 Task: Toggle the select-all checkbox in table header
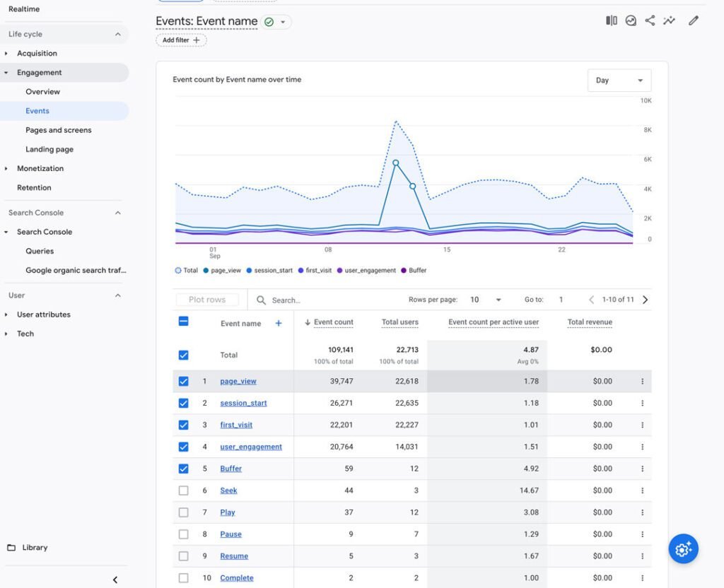(x=183, y=322)
